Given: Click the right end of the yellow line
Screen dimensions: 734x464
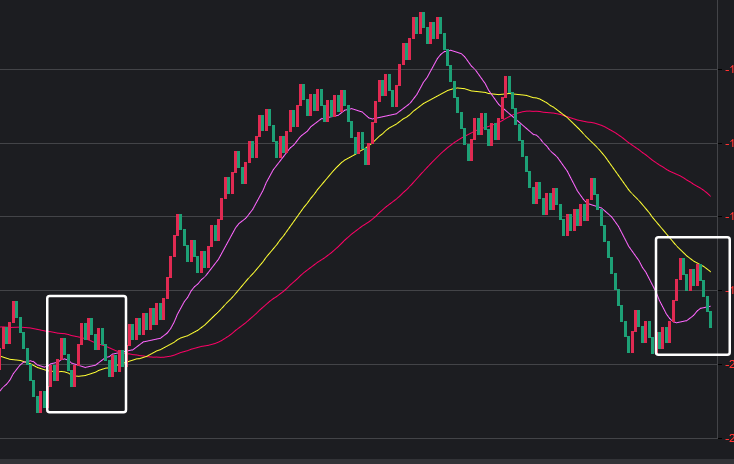Looking at the screenshot, I should [710, 271].
